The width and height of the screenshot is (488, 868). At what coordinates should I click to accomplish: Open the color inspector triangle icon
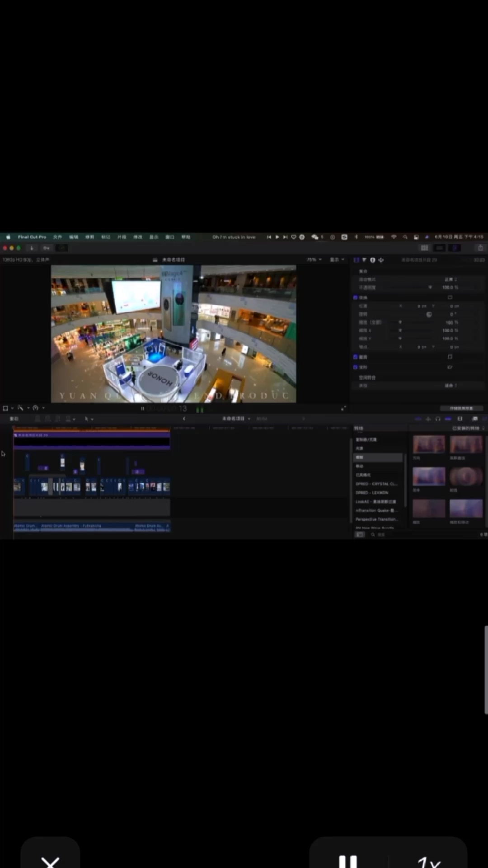[x=364, y=260]
